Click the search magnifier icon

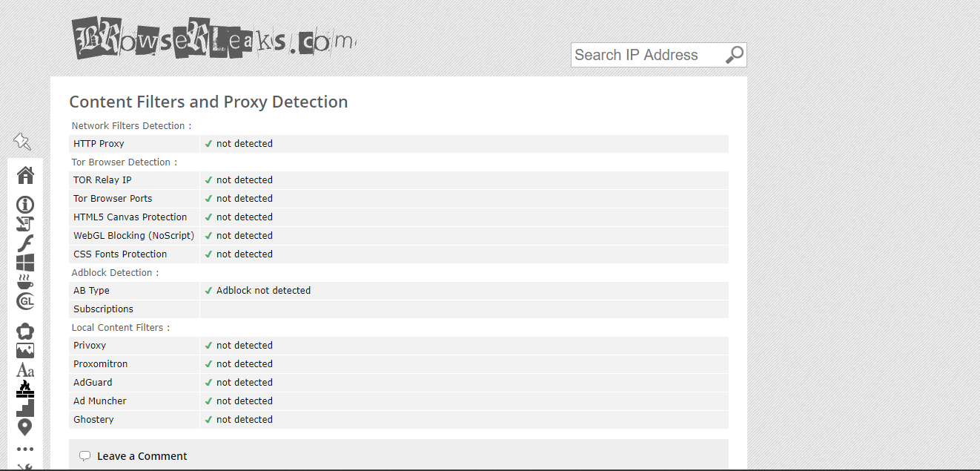click(x=734, y=55)
